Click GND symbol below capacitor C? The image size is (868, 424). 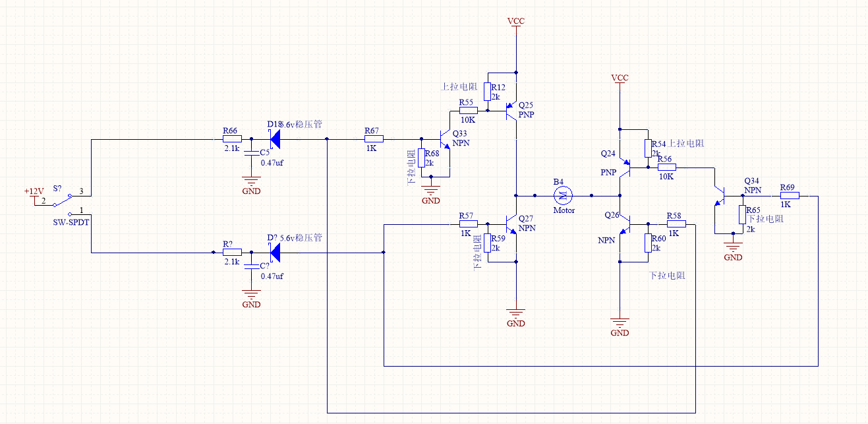point(250,298)
